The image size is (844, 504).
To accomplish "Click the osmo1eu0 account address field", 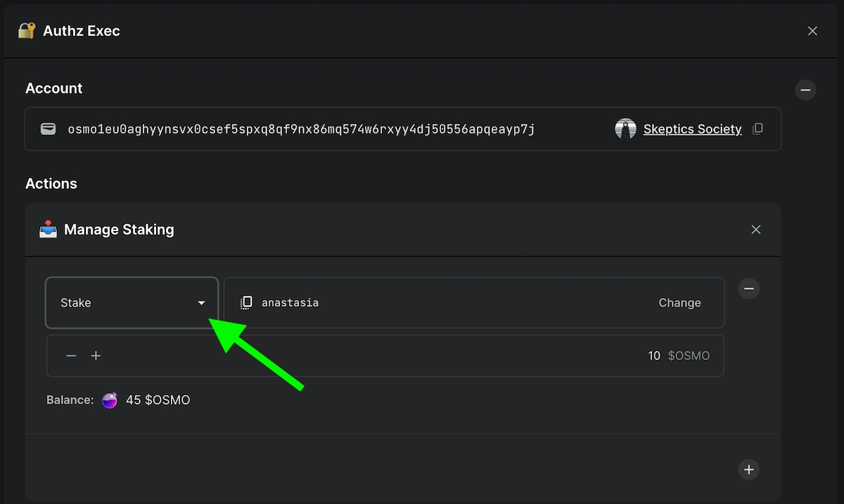I will click(301, 129).
